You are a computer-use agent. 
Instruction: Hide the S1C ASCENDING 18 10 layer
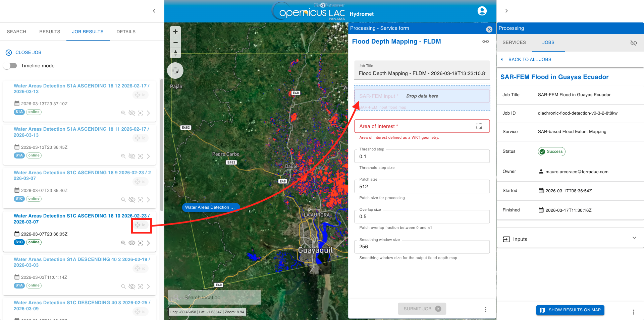pyautogui.click(x=132, y=243)
